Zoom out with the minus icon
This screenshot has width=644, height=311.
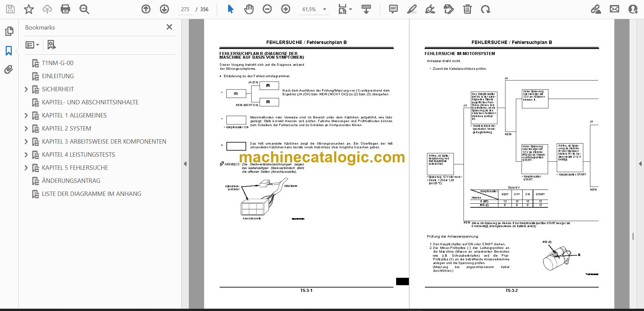[x=267, y=9]
